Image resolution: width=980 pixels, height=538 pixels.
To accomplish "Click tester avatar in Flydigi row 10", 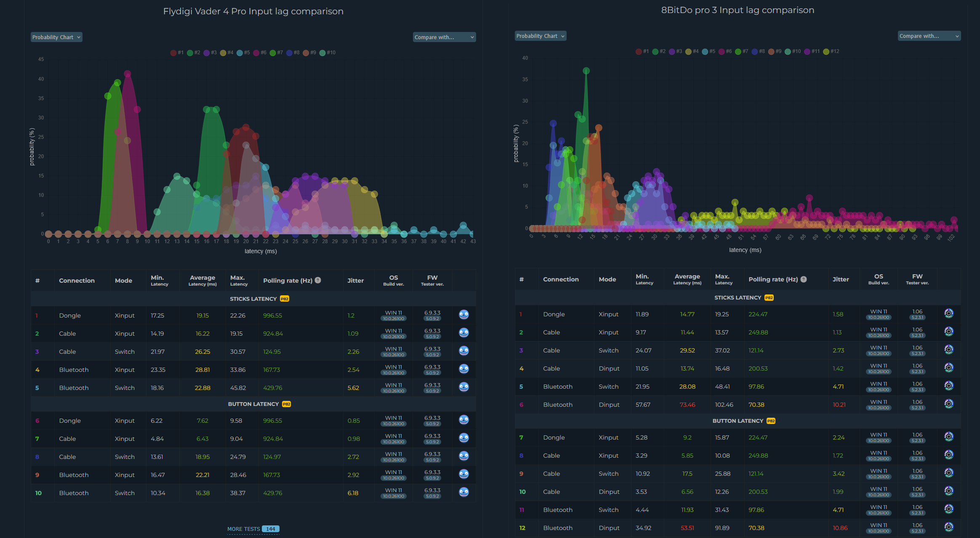I will click(x=463, y=492).
